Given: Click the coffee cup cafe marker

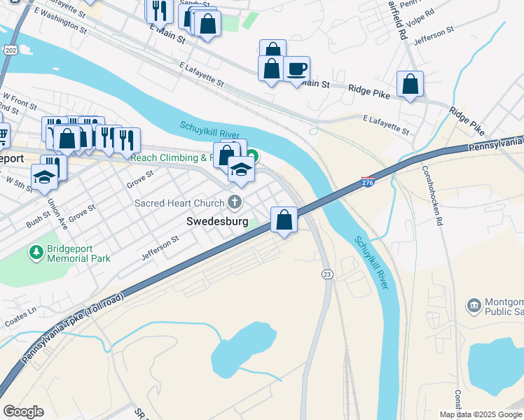Looking at the screenshot, I should point(297,71).
